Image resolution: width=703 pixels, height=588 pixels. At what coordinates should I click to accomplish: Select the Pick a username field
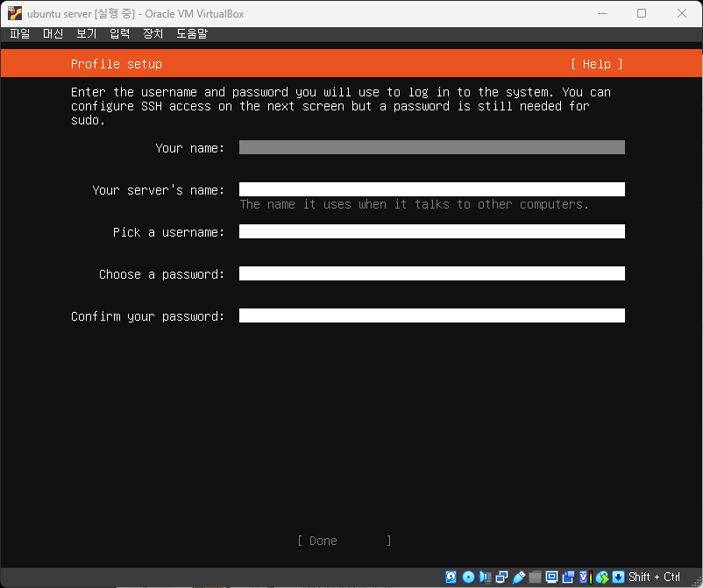click(x=432, y=231)
